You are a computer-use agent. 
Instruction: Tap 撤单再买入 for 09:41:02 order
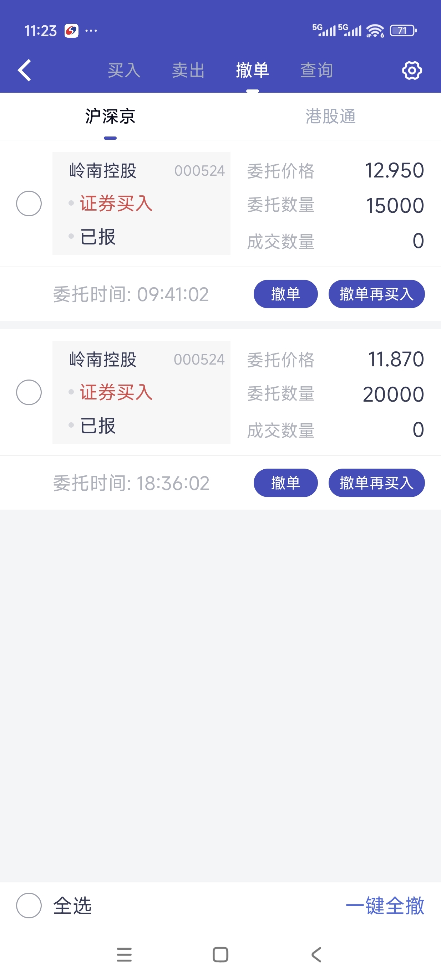(376, 294)
